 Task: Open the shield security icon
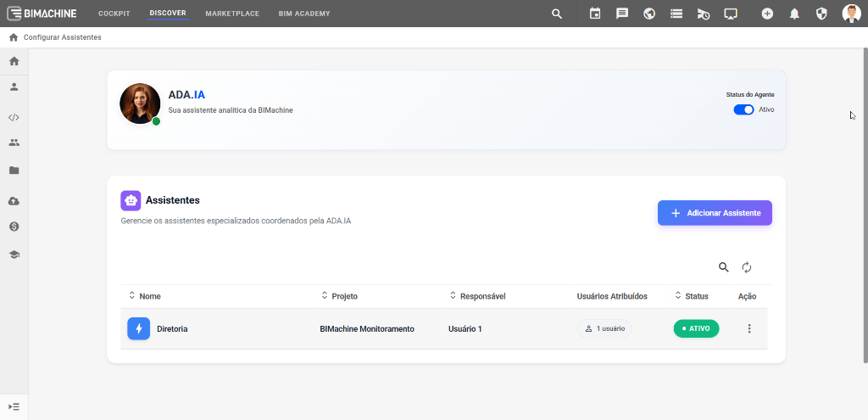pyautogui.click(x=821, y=14)
